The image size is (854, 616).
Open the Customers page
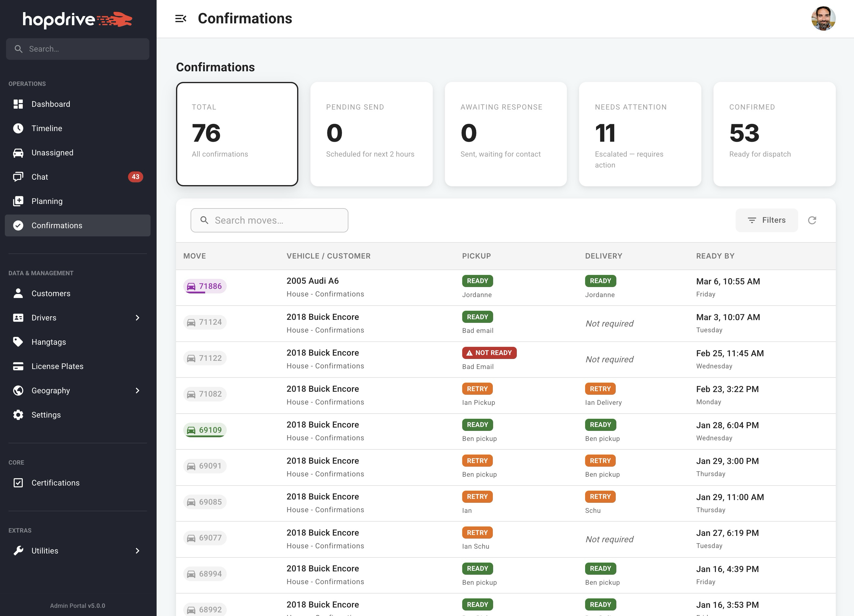(51, 293)
